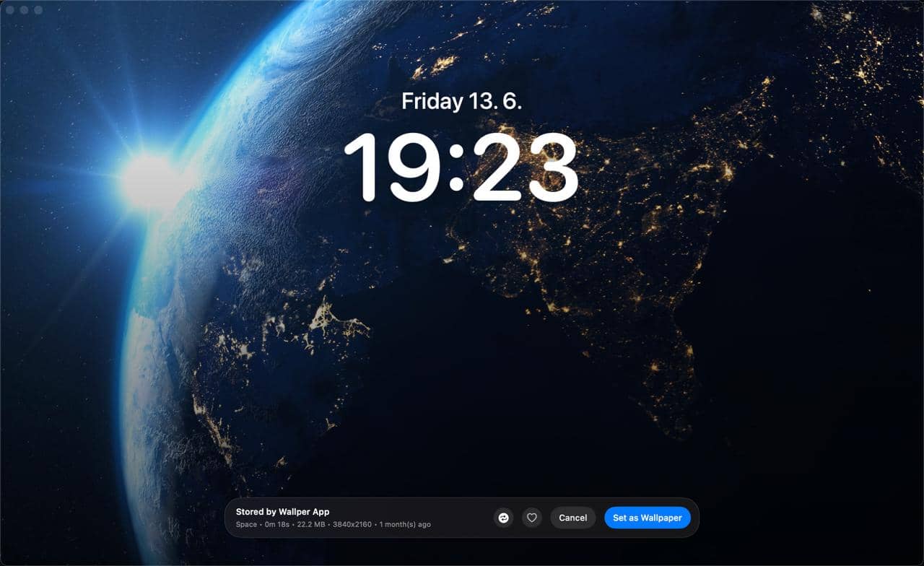Click the "3840x2160" resolution text
924x566 pixels.
tap(352, 524)
